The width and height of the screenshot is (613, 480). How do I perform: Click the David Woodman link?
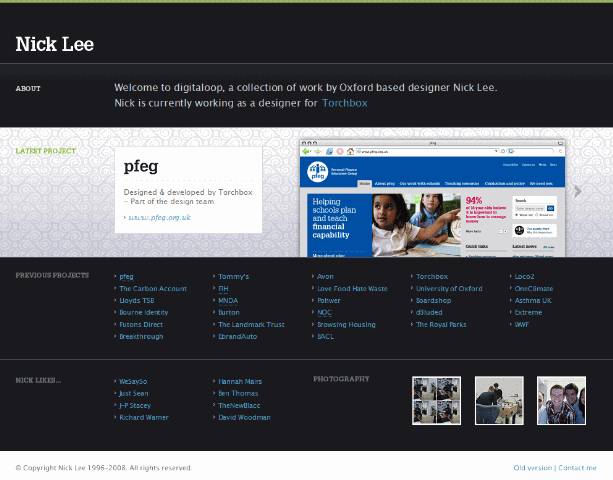pos(244,417)
